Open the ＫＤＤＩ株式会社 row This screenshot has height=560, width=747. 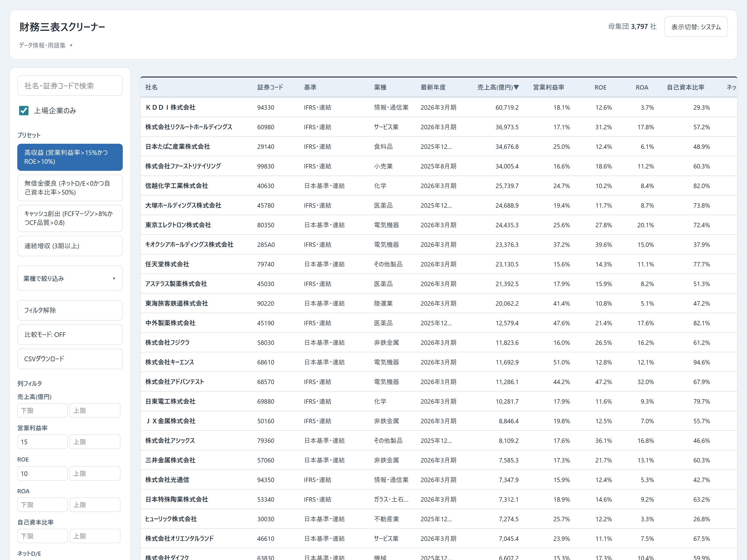[439, 107]
